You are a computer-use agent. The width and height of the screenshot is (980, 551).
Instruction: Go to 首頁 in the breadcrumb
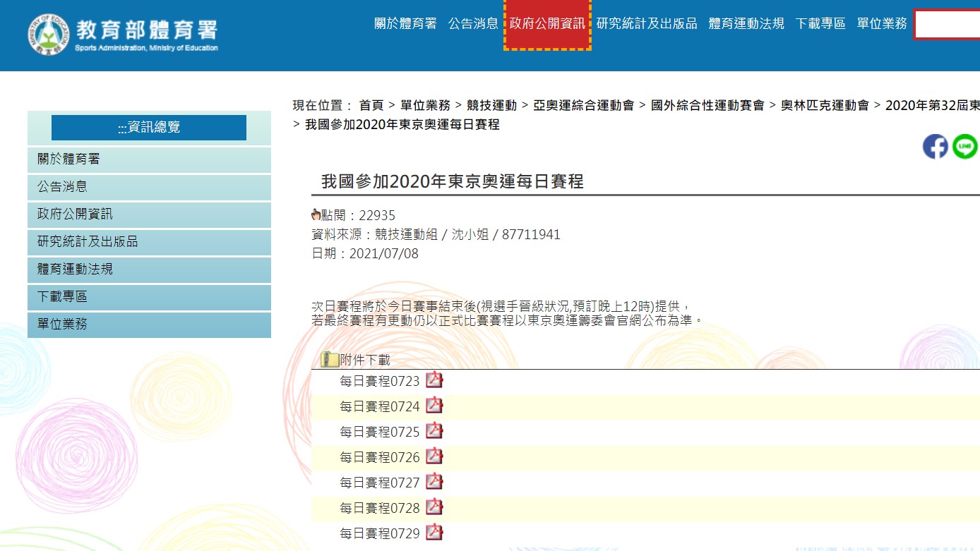tap(371, 106)
